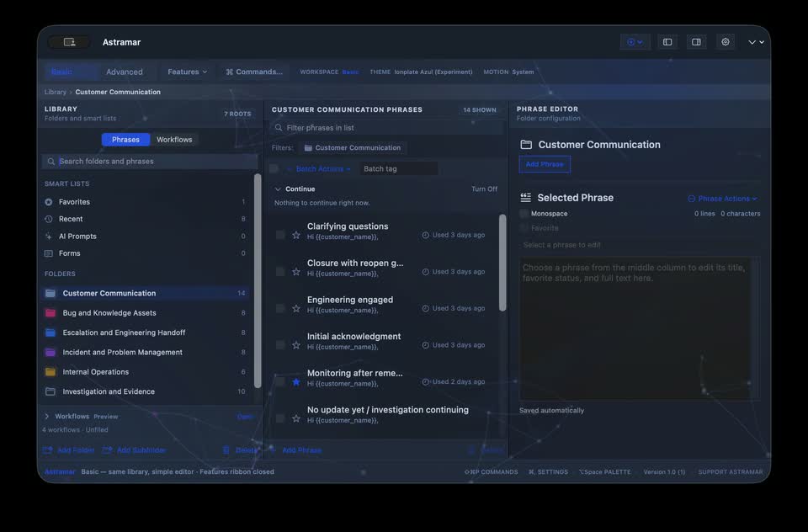
Task: Click the Customer Communication filter chip
Action: click(353, 148)
